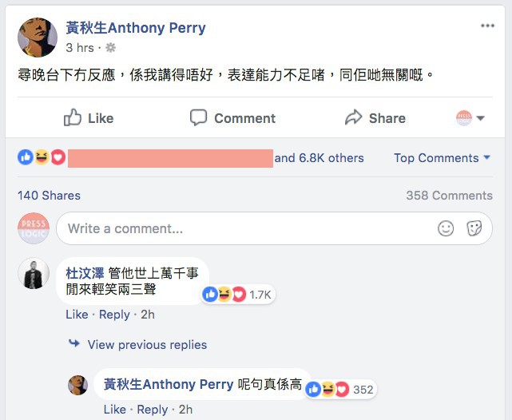Click the post author's profile picture
The height and width of the screenshot is (420, 512).
click(x=37, y=38)
